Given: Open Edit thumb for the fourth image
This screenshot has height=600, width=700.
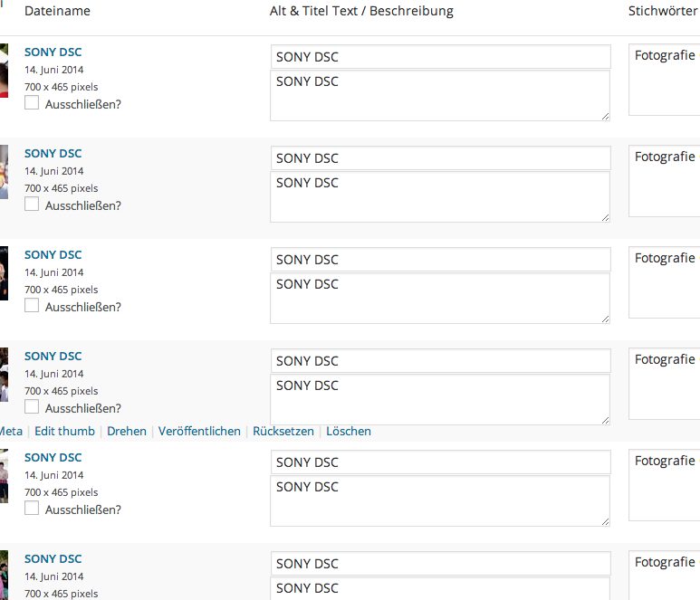Looking at the screenshot, I should click(64, 432).
